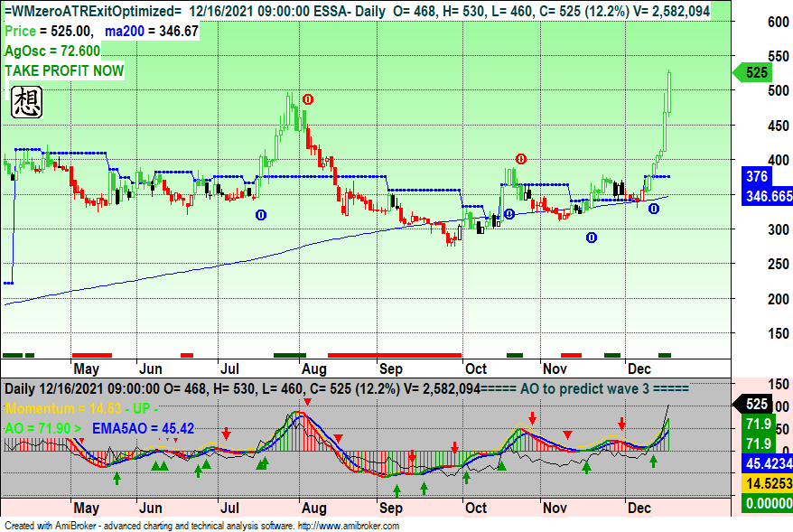This screenshot has height=532, width=793.
Task: Click the green up arrow in mid-May on the AO pane
Action: tap(117, 478)
